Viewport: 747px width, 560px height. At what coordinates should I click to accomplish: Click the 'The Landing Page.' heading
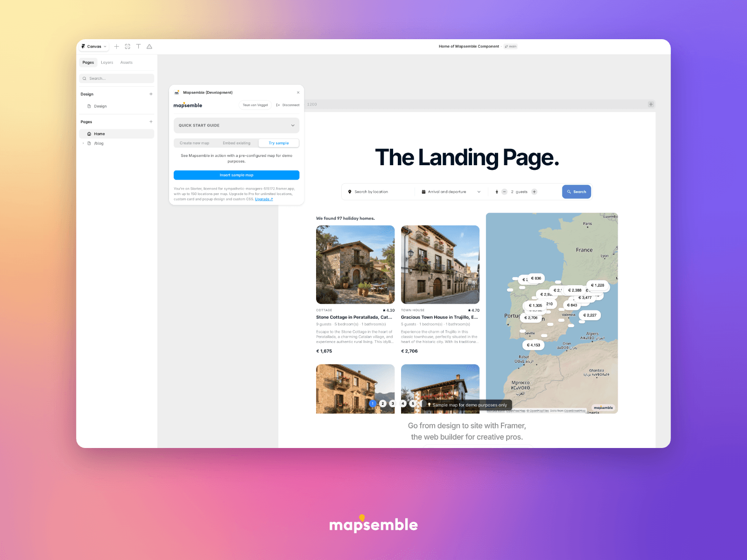(467, 158)
